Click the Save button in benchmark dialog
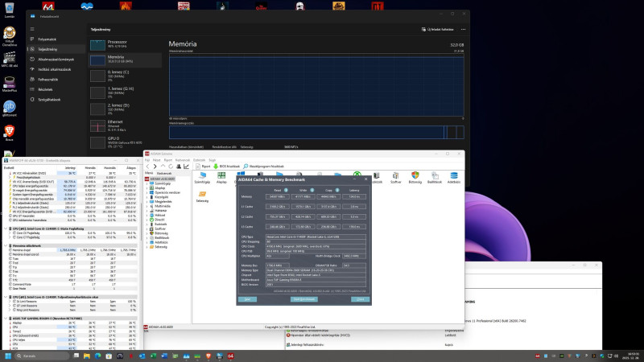The image size is (644, 362). (x=249, y=298)
